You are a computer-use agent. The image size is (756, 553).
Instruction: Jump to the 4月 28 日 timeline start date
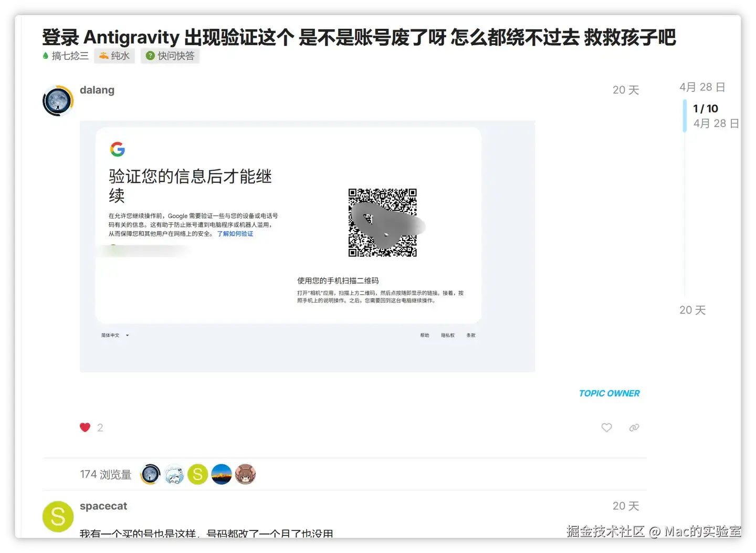pos(702,87)
